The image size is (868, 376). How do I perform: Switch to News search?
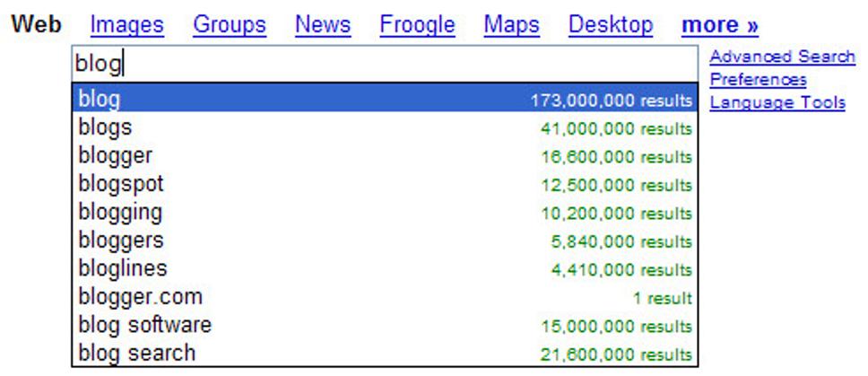pos(324,25)
